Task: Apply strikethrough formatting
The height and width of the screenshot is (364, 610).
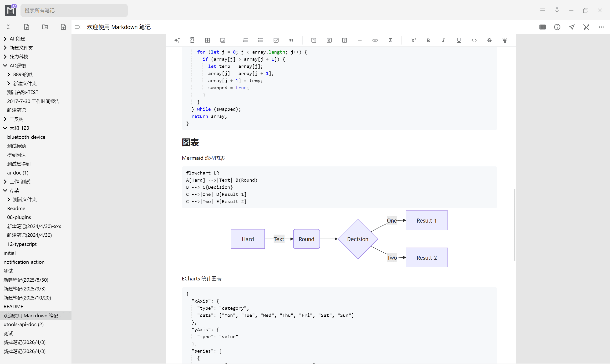Action: 489,40
